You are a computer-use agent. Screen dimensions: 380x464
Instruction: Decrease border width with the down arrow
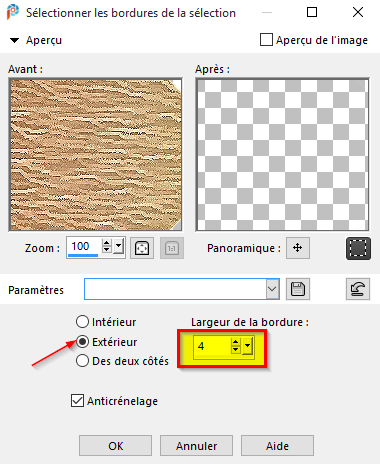[236, 350]
